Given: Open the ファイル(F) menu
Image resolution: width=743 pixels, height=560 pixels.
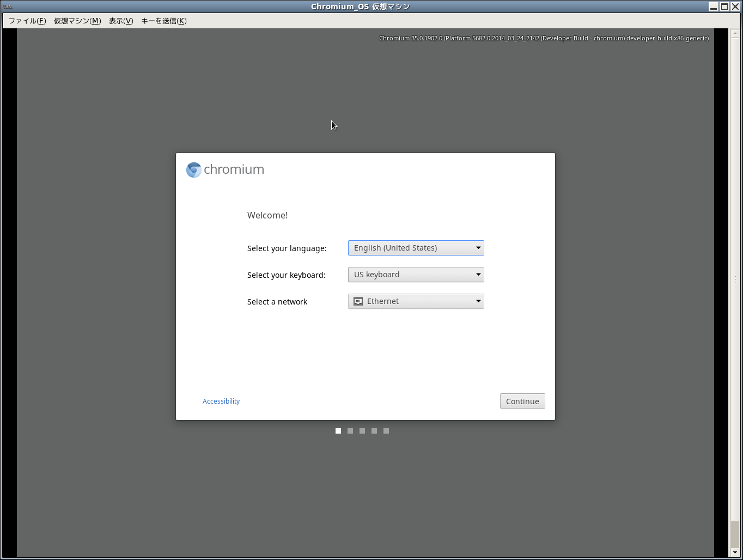Looking at the screenshot, I should pos(27,21).
